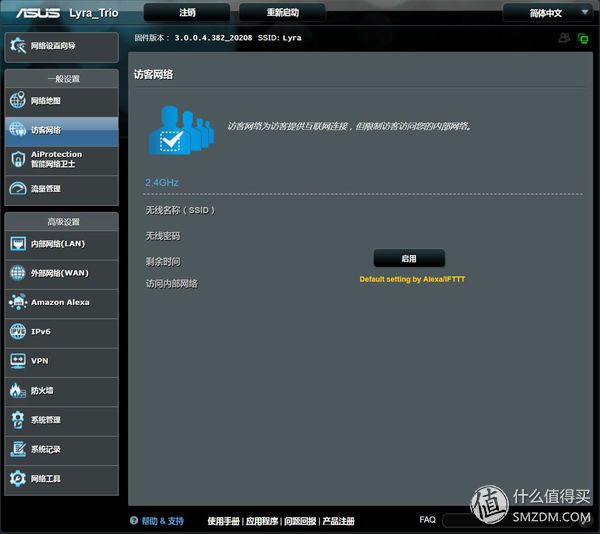Click the 2.4GHz band heading
Image resolution: width=600 pixels, height=534 pixels.
point(161,182)
